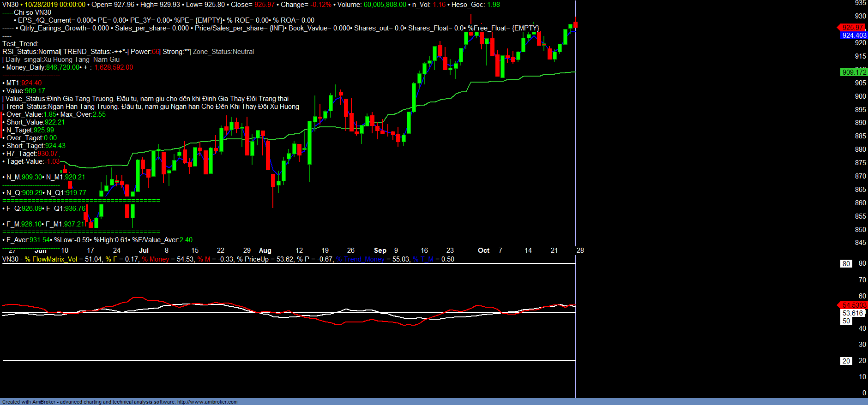
Task: Click the Oct label on date axis
Action: (x=483, y=250)
